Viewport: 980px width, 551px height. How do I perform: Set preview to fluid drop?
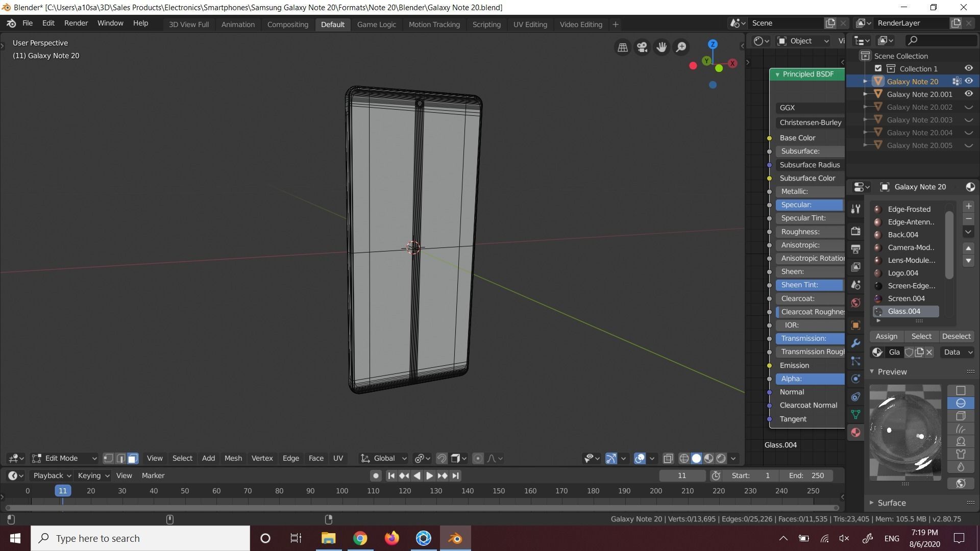(961, 467)
